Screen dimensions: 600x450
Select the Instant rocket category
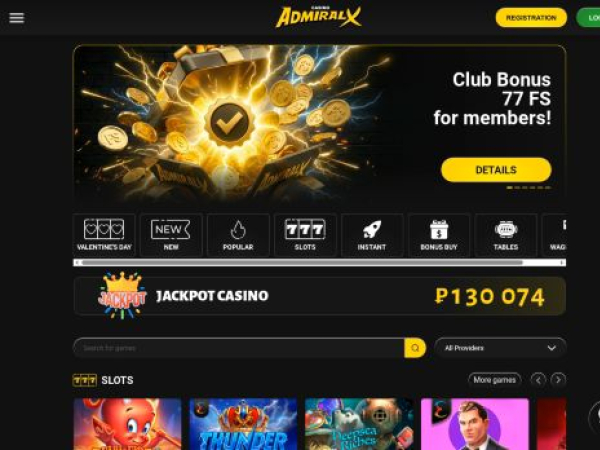coord(372,235)
